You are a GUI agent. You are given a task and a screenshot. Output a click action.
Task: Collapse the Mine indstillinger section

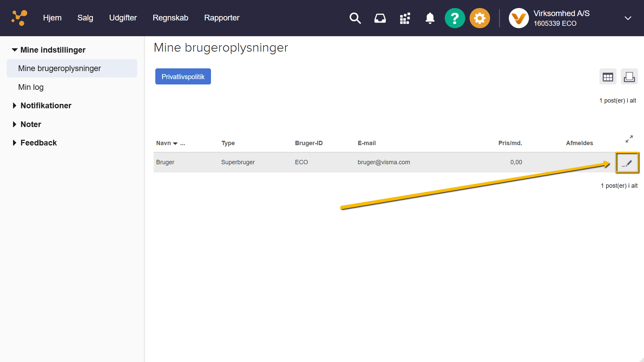tap(15, 50)
